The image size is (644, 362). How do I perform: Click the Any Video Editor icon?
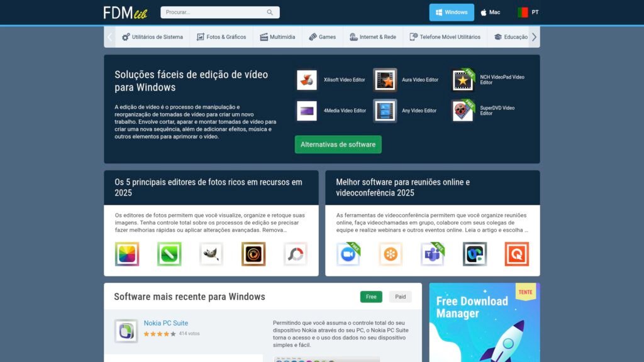coord(385,111)
